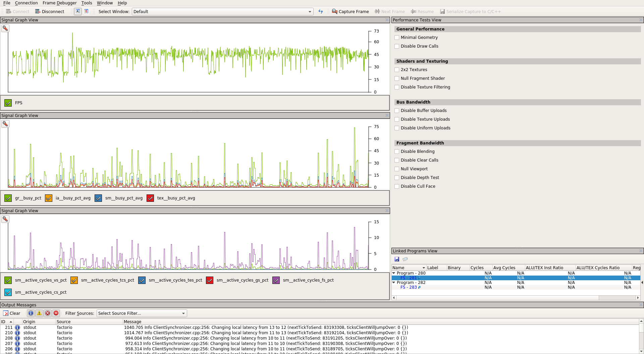Screen dimensions: 644x354
Task: Select layout A toolbar icon
Action: point(78,11)
